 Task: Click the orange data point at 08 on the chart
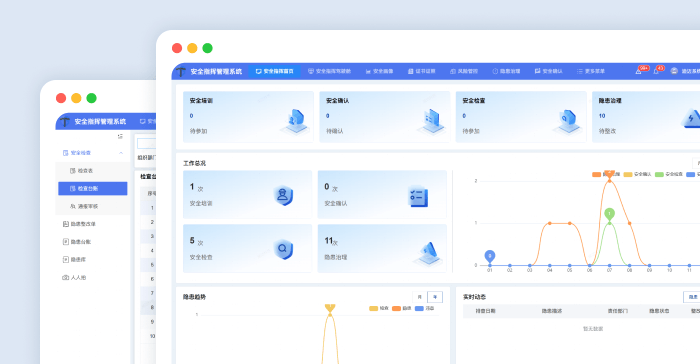pos(629,223)
